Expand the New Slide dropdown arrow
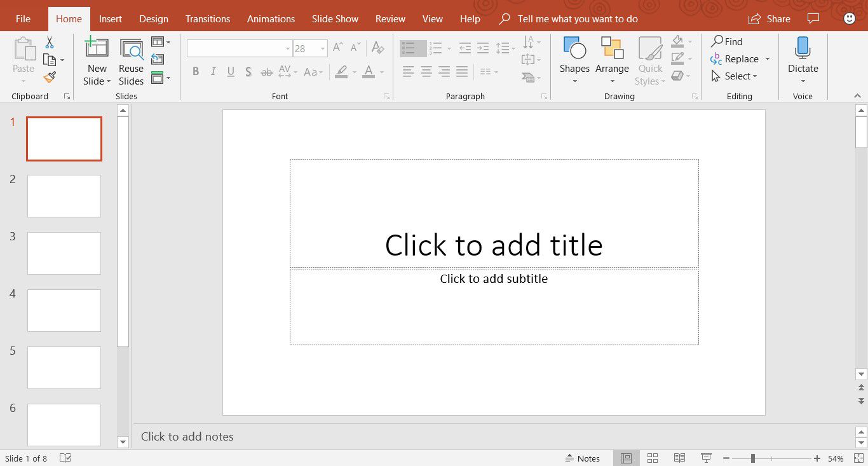The width and height of the screenshot is (868, 466). (x=109, y=81)
